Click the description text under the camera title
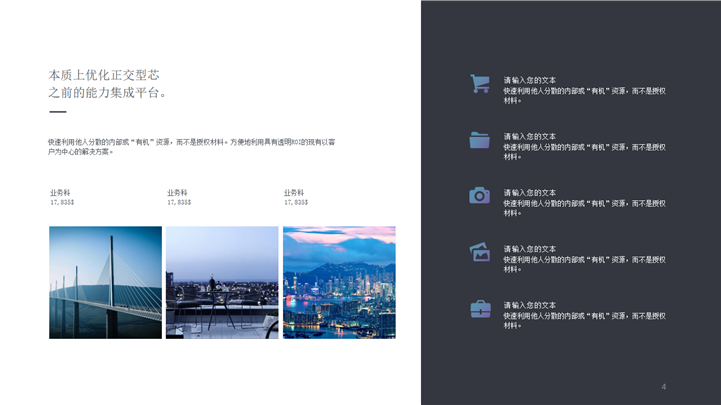721x405 pixels. coord(584,208)
